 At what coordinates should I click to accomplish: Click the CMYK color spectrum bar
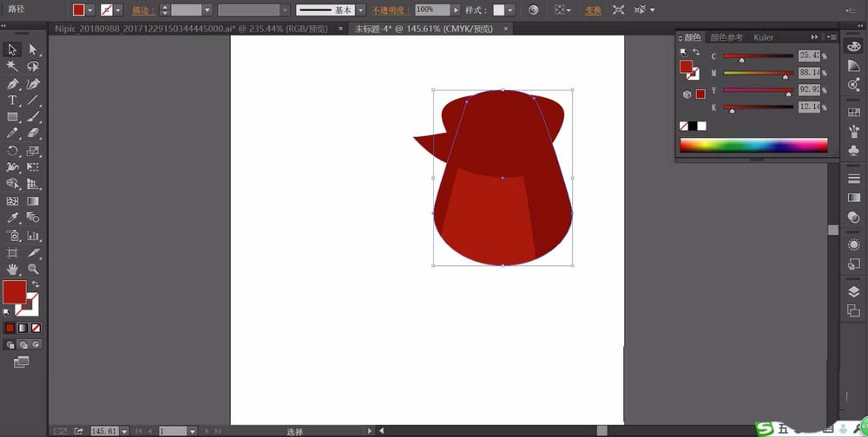click(753, 146)
